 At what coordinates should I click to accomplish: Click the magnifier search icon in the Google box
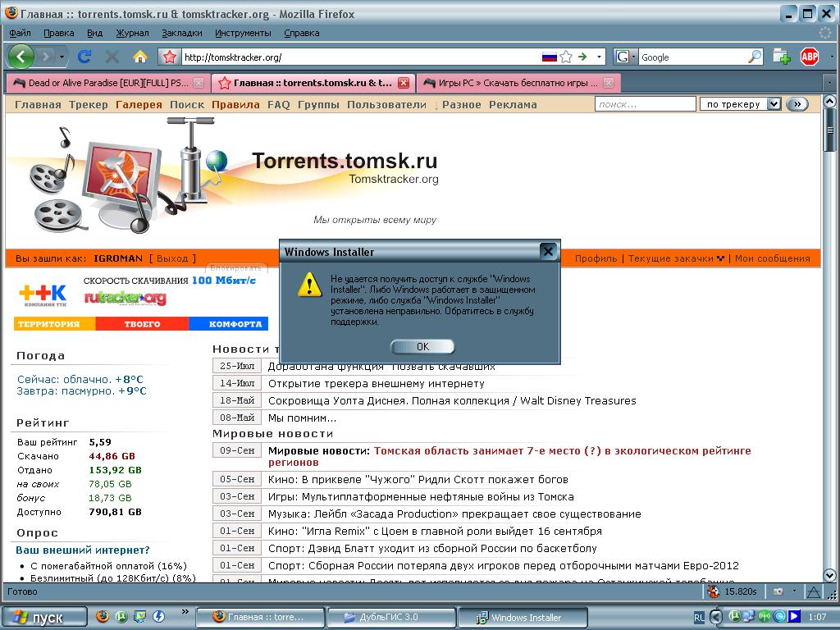point(755,57)
